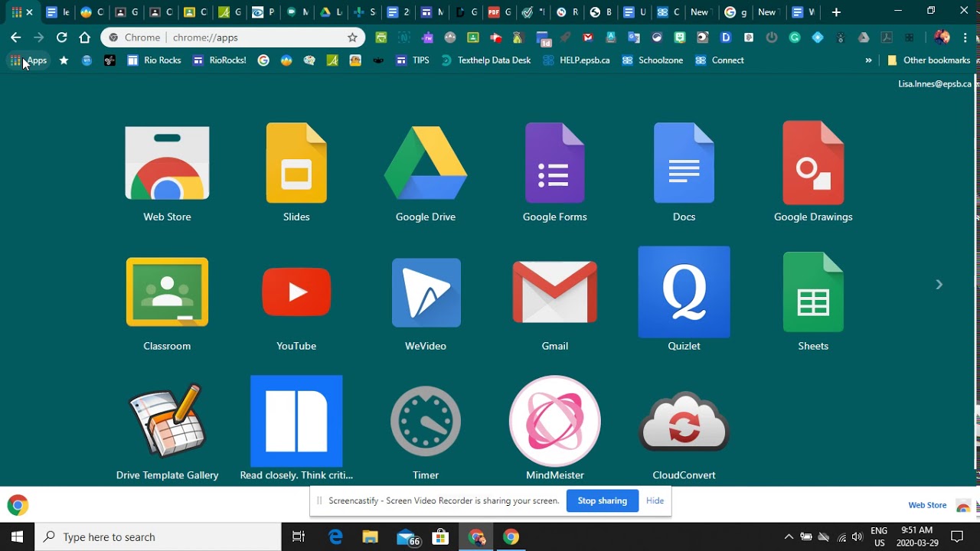
Task: Go to next apps page arrow
Action: (939, 285)
